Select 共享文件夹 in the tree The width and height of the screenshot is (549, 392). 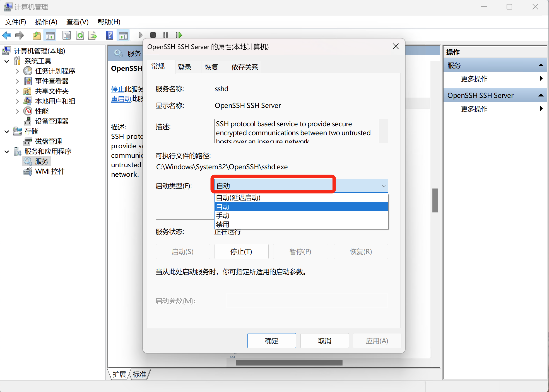(x=52, y=91)
